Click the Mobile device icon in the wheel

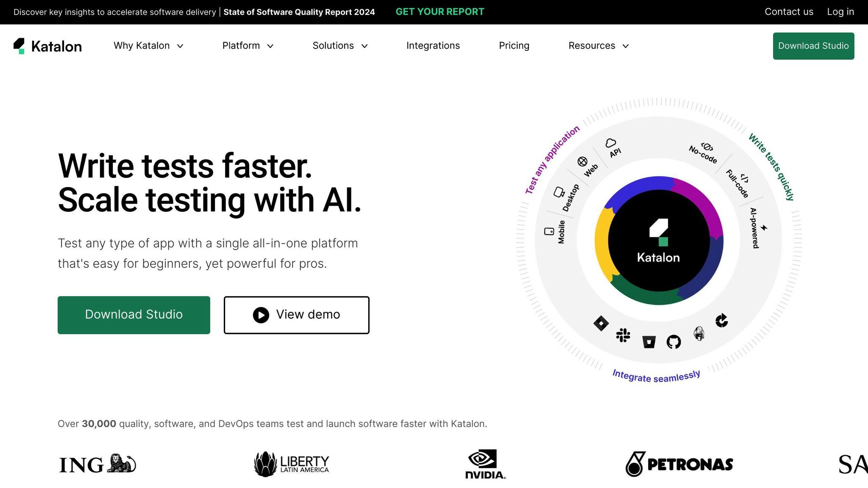click(x=549, y=231)
